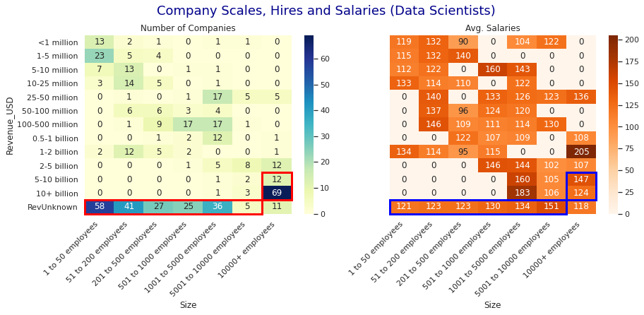The height and width of the screenshot is (315, 644).
Task: Click the main chart title text
Action: click(326, 11)
